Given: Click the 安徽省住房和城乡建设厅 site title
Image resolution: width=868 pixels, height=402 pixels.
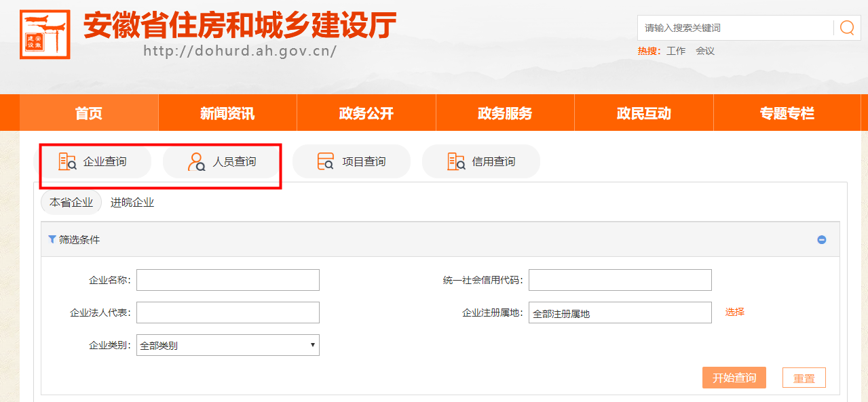Looking at the screenshot, I should (x=240, y=25).
